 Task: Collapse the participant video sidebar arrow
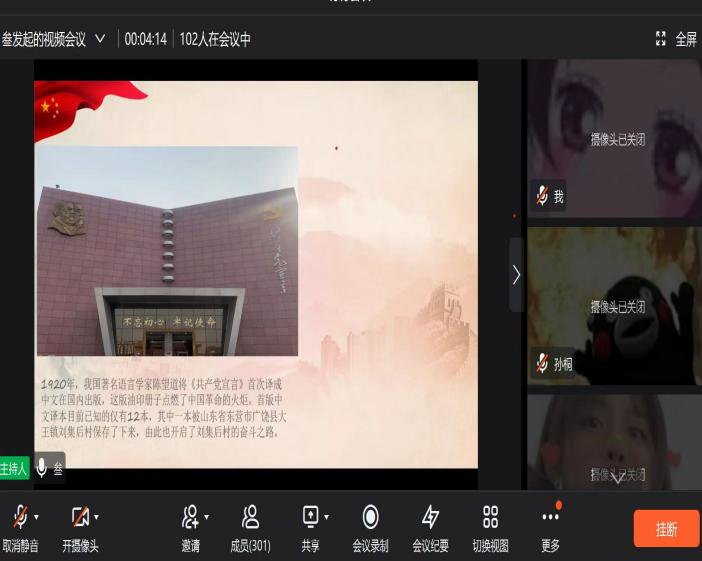[x=516, y=274]
